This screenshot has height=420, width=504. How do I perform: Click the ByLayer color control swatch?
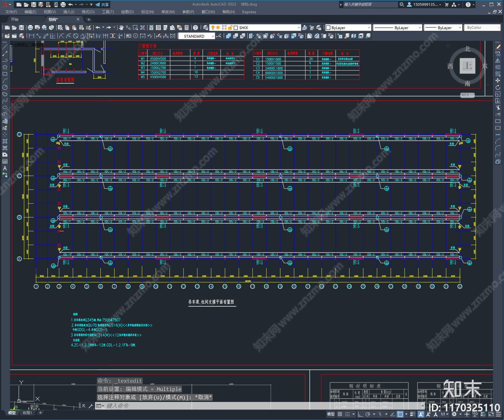click(328, 28)
